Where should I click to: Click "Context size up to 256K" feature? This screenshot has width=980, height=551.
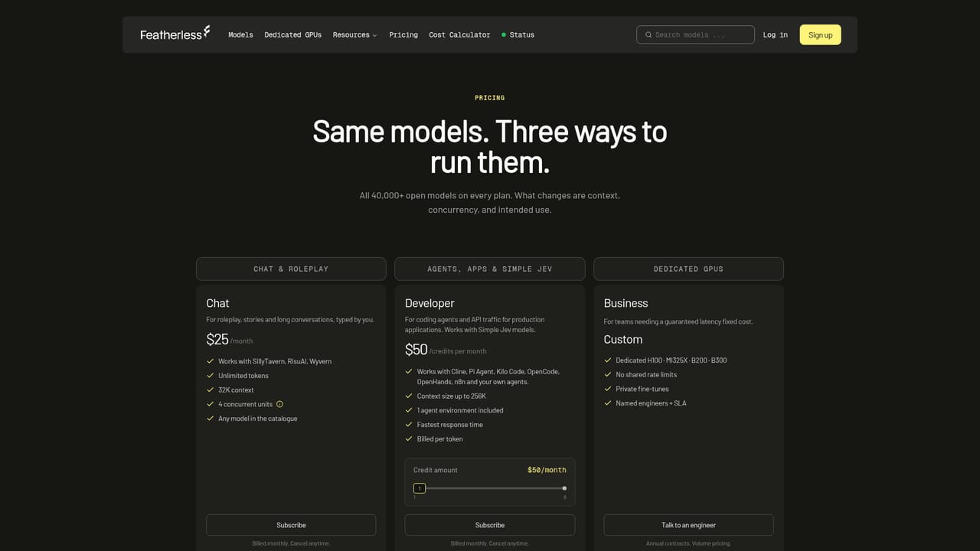[452, 396]
